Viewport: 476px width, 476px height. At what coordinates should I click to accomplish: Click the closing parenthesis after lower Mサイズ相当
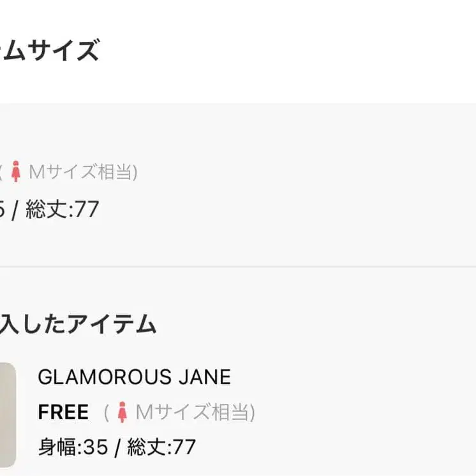coord(252,413)
